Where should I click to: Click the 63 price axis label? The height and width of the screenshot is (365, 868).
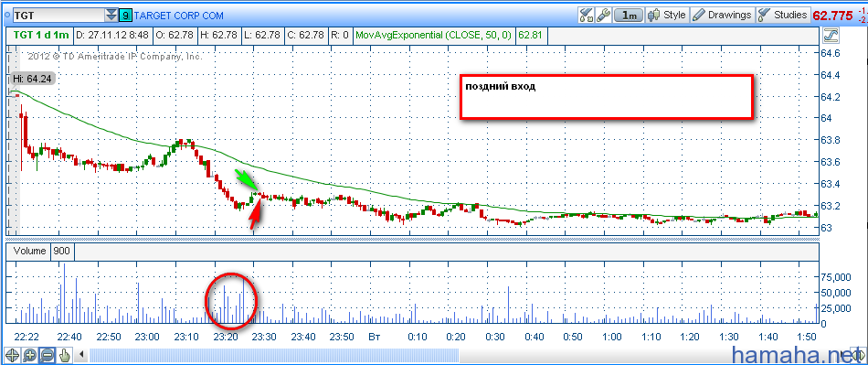pos(827,228)
